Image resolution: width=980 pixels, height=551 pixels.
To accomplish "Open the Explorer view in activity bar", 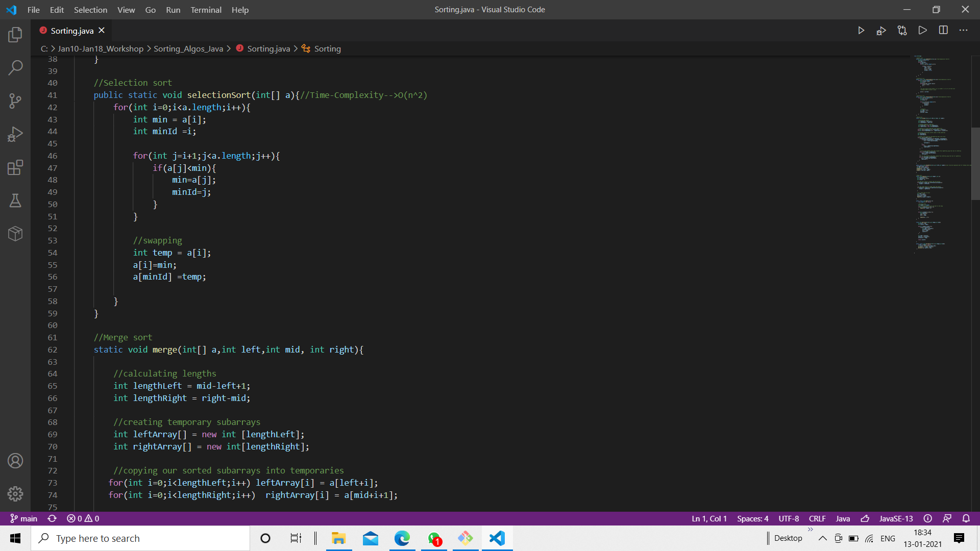I will coord(15,35).
